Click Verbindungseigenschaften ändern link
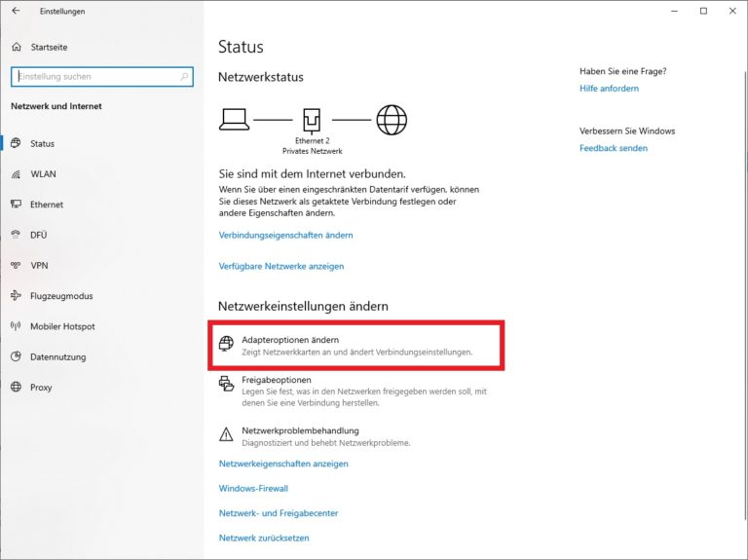Viewport: 748px width, 560px height. [285, 235]
